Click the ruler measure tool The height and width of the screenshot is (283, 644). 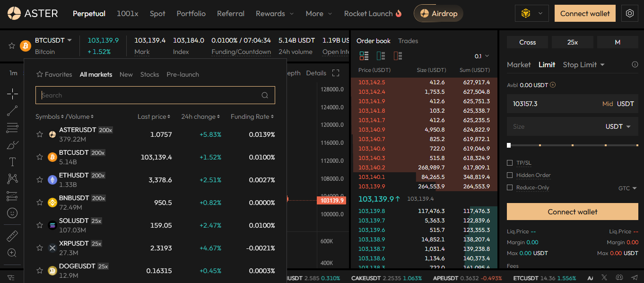pos(12,236)
